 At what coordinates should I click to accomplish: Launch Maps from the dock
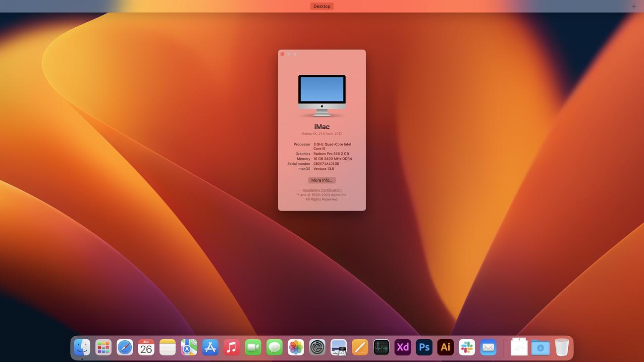pyautogui.click(x=189, y=347)
